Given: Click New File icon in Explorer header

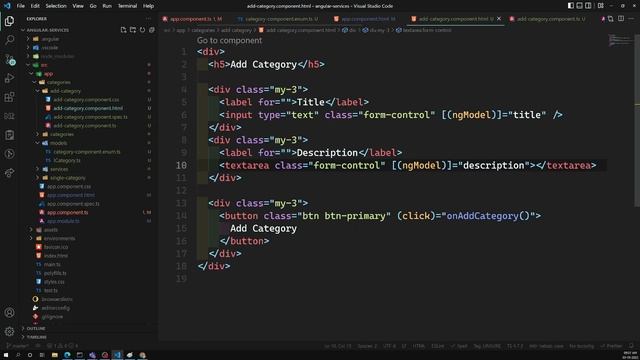Looking at the screenshot, I should (x=123, y=30).
